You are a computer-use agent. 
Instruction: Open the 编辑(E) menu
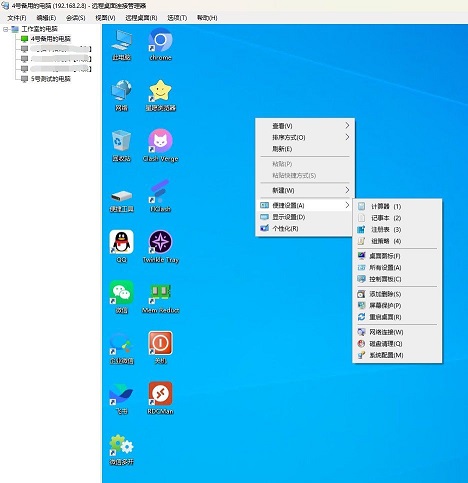pyautogui.click(x=46, y=18)
